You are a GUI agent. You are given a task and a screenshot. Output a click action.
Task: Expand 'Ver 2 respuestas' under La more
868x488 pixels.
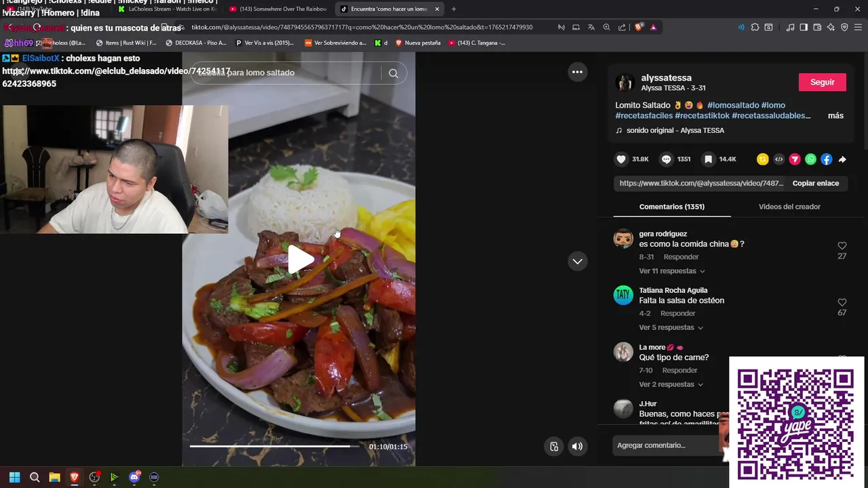tap(671, 384)
